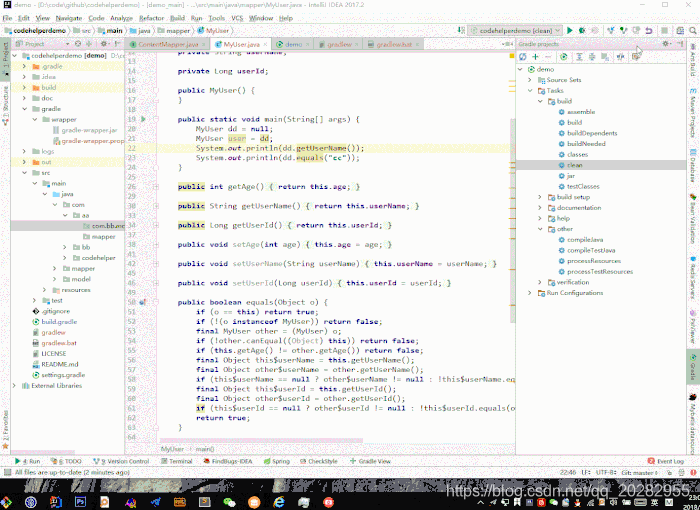This screenshot has height=510, width=700.
Task: Click the Revert changes arrow icon
Action: (x=649, y=30)
